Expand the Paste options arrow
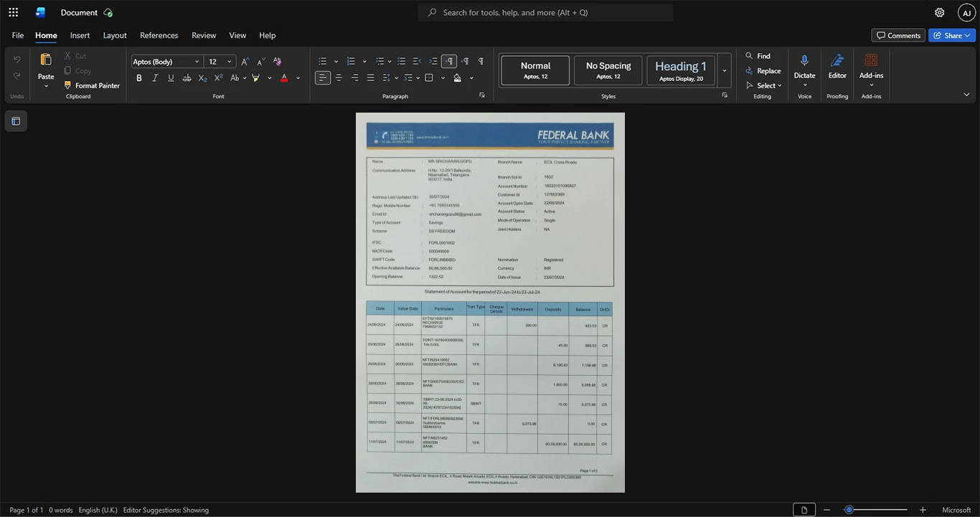This screenshot has height=517, width=980. pyautogui.click(x=46, y=86)
